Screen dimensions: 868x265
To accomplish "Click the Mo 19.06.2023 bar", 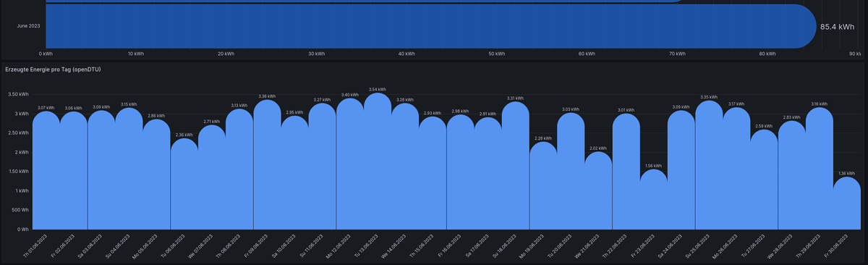I will click(x=543, y=185).
